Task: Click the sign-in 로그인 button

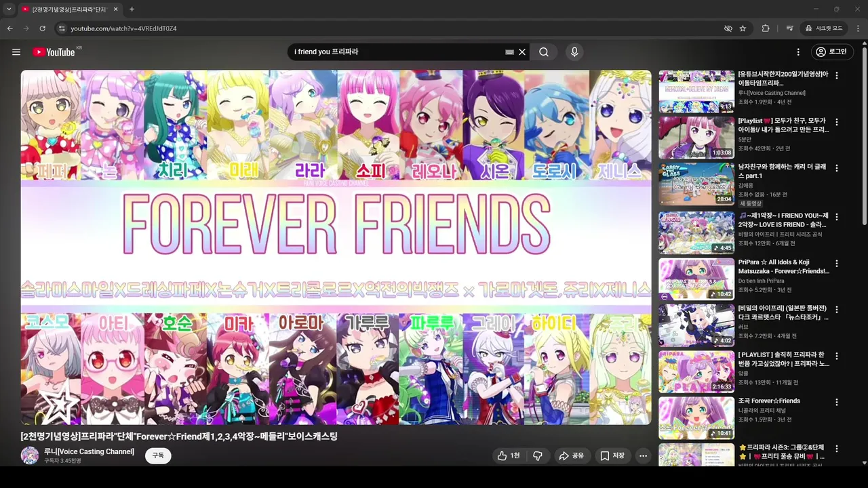Action: click(831, 52)
